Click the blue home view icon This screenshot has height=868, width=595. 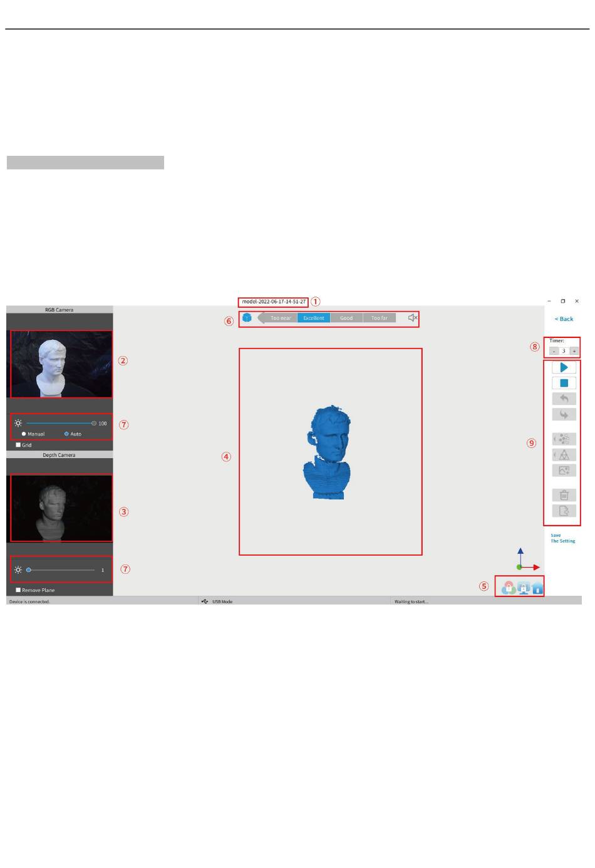(x=537, y=588)
